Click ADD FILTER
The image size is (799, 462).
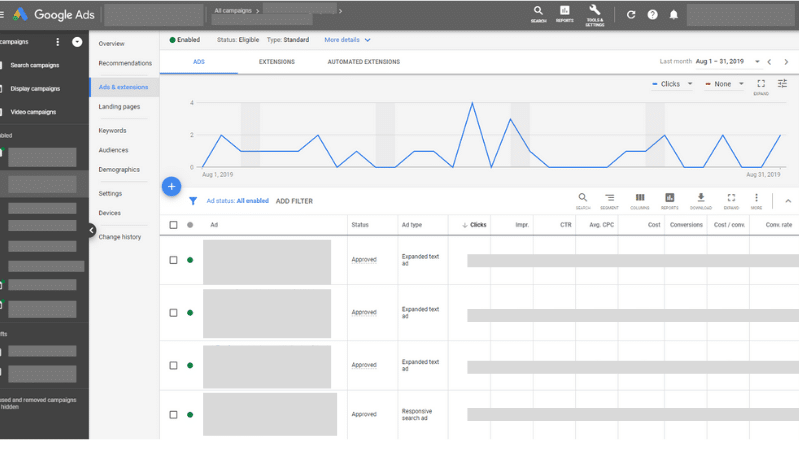click(295, 201)
